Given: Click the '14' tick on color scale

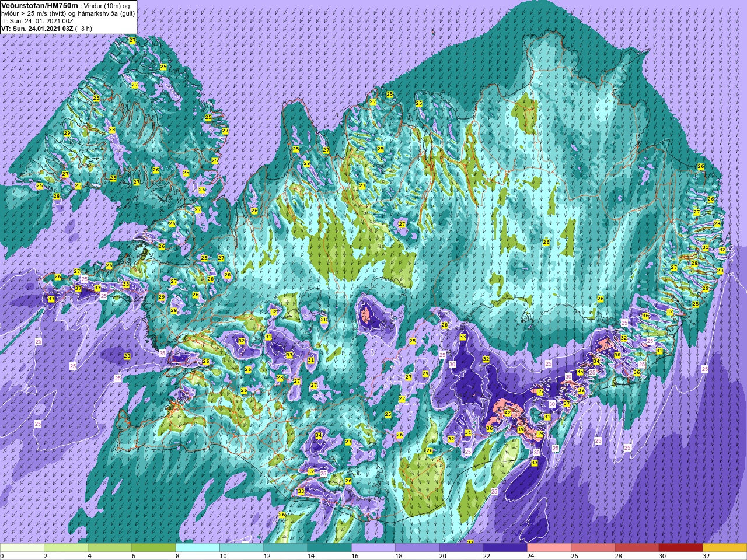Looking at the screenshot, I should 311,556.
